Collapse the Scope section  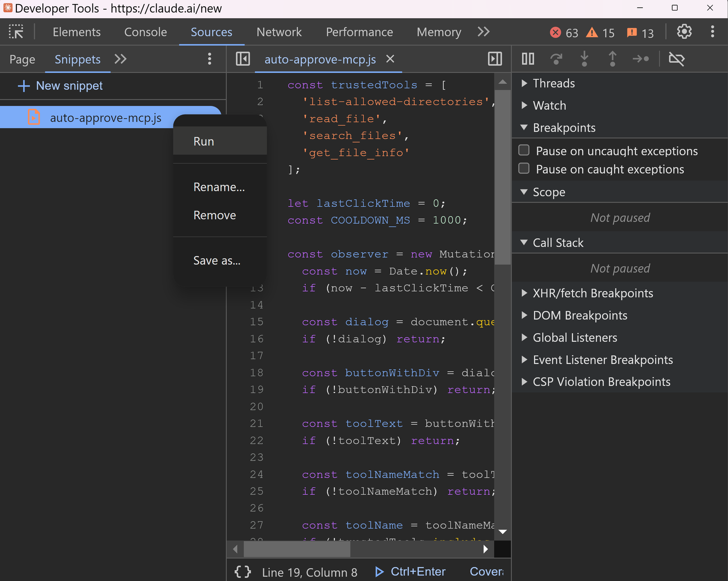(524, 192)
